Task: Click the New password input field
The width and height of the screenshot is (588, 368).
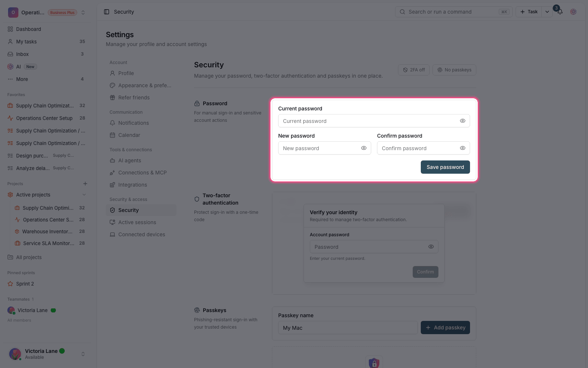Action: 325,148
